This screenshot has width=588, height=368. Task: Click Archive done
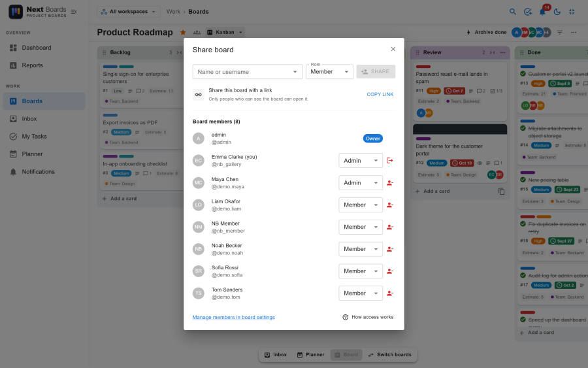486,32
